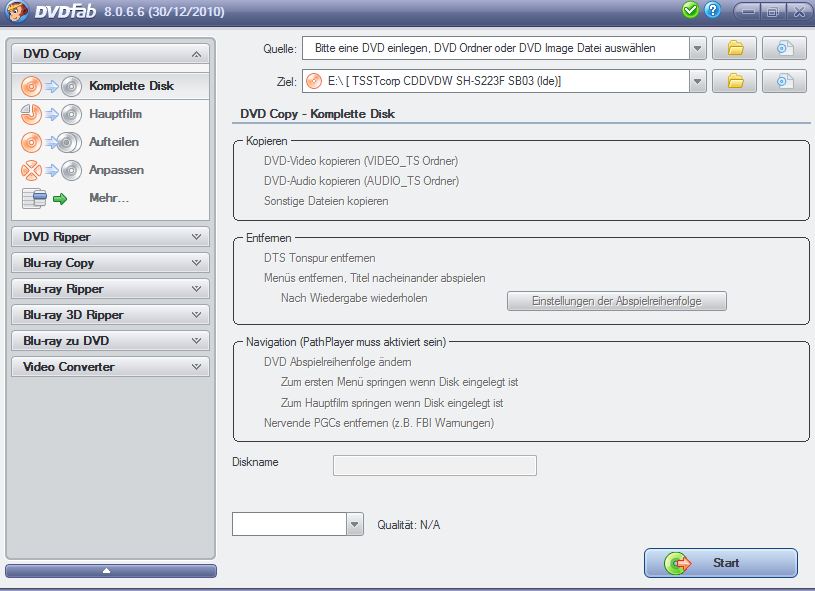Select Zum ersten Menü springen option

coord(399,382)
